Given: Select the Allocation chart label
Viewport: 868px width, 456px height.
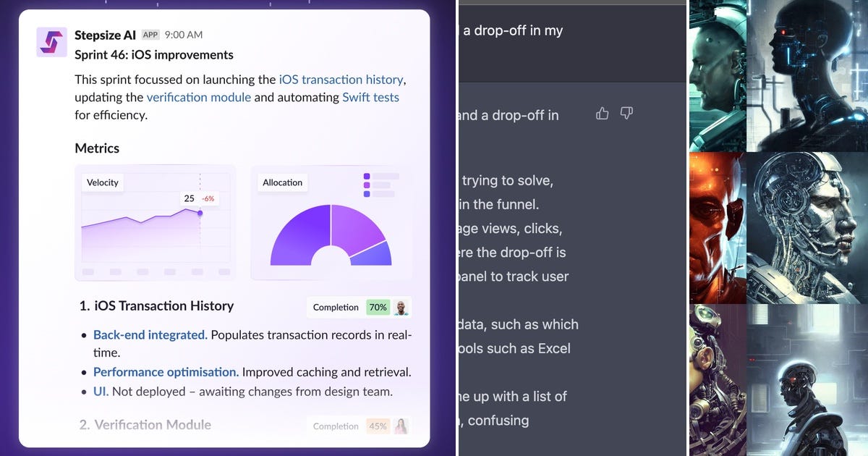Looking at the screenshot, I should (282, 182).
